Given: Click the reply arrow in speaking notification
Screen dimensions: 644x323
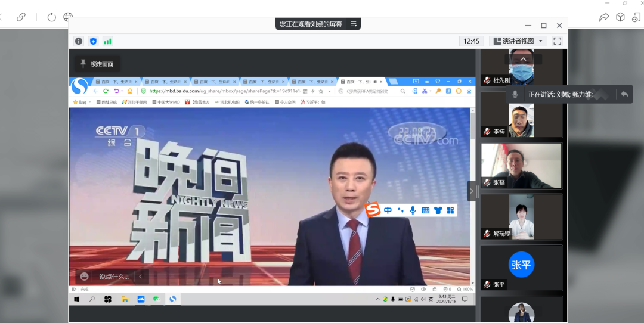Looking at the screenshot, I should 624,94.
